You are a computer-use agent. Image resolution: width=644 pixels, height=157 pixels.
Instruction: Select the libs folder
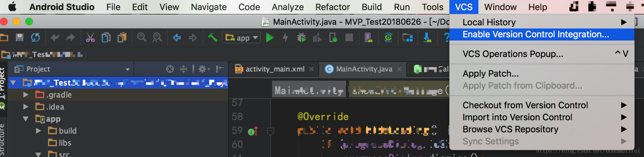point(65,143)
